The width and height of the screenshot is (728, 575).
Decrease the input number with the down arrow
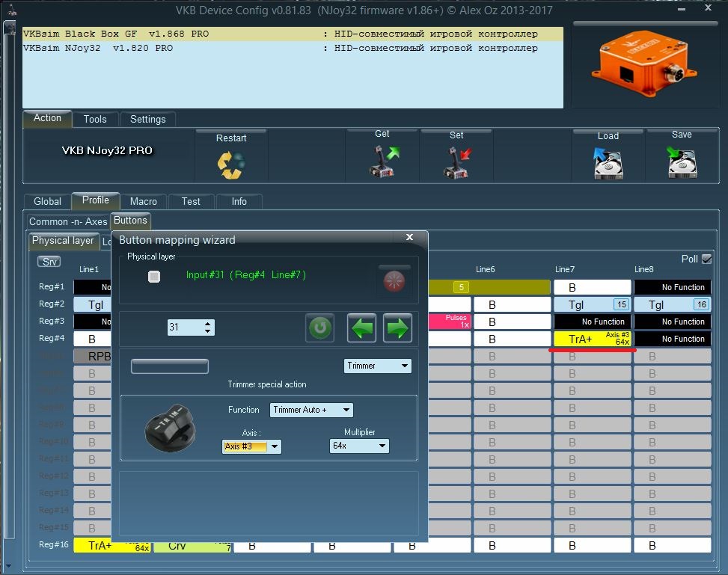point(207,331)
